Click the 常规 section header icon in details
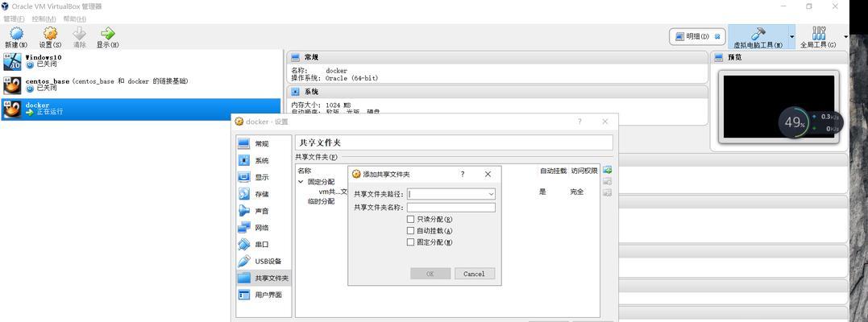This screenshot has height=322, width=868. click(x=295, y=57)
